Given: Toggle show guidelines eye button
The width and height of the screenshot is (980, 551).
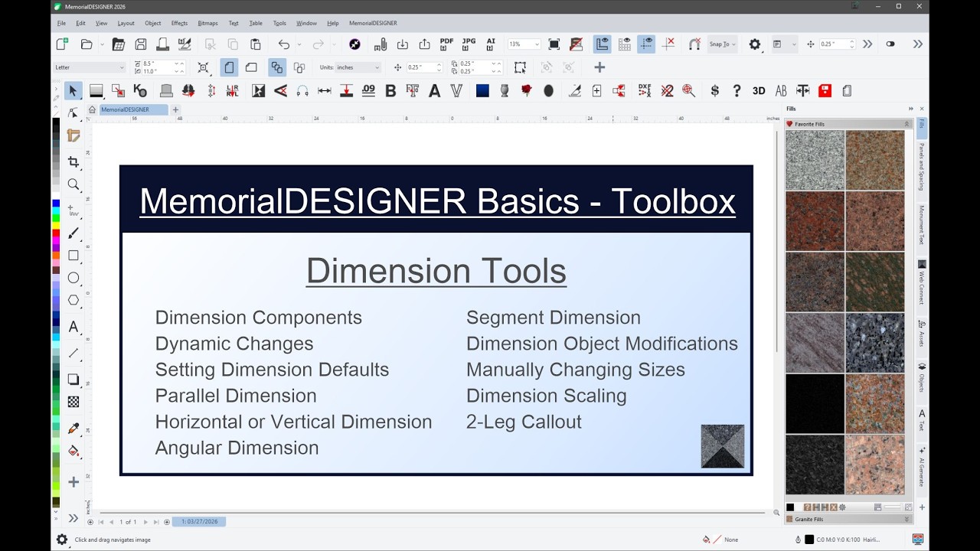Looking at the screenshot, I should point(646,44).
